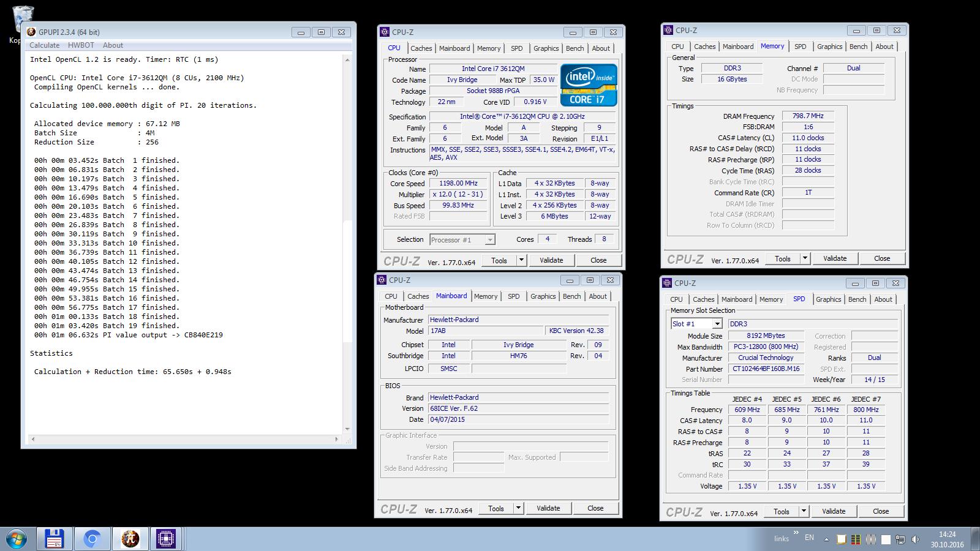Click Validate in Memory window
This screenshot has width=980, height=551.
tap(835, 258)
